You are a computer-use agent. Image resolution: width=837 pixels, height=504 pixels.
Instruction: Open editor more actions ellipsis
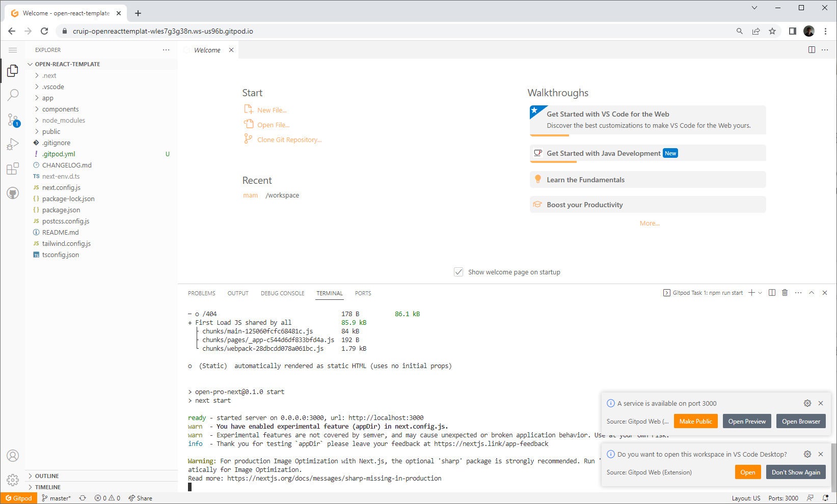coord(825,50)
